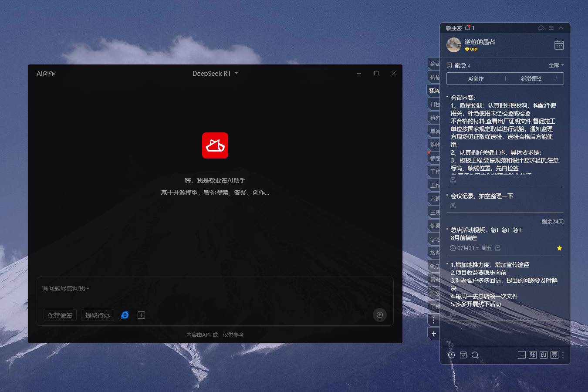The width and height of the screenshot is (588, 392).
Task: Minimize the AI创作 window
Action: click(359, 73)
